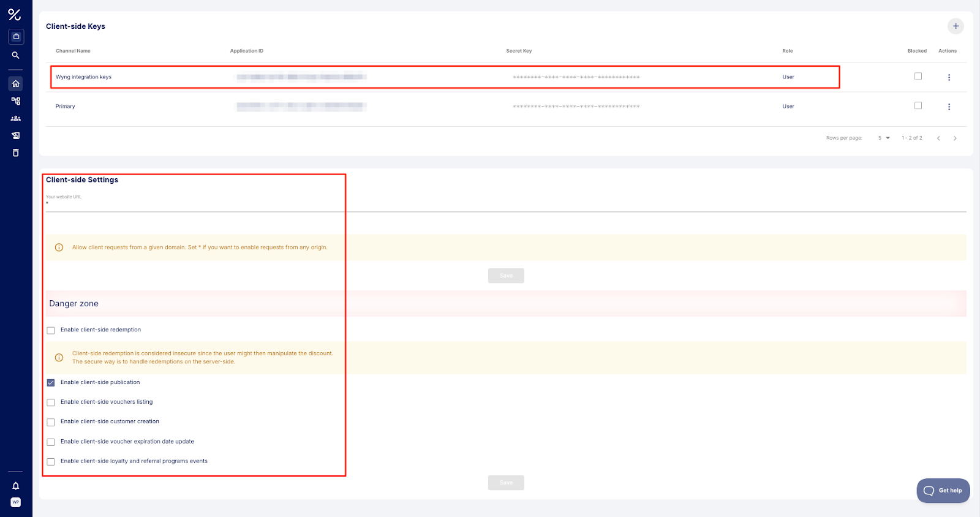Click the Secret Key of Wyng integration keys
Screen dimensions: 980x517
pos(576,77)
